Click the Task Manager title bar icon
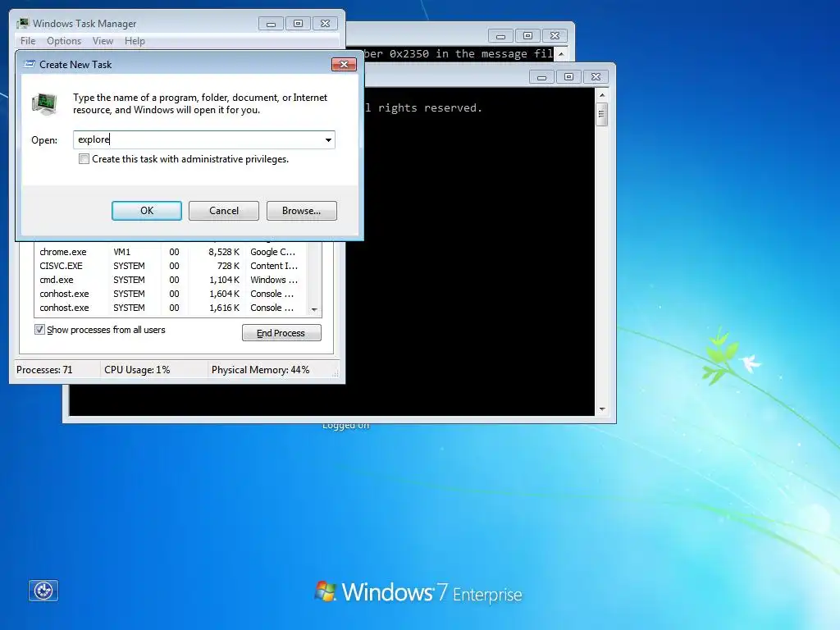The height and width of the screenshot is (630, 840). point(22,23)
